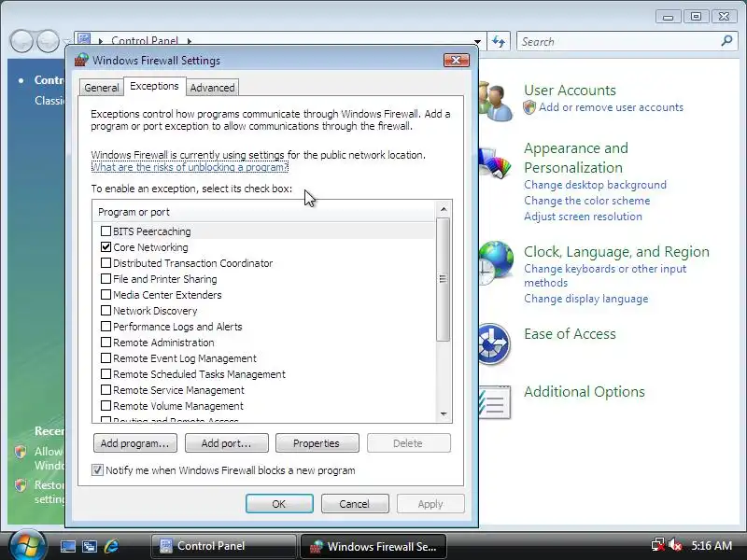Switch to Control Panel taskbar button

pyautogui.click(x=224, y=546)
